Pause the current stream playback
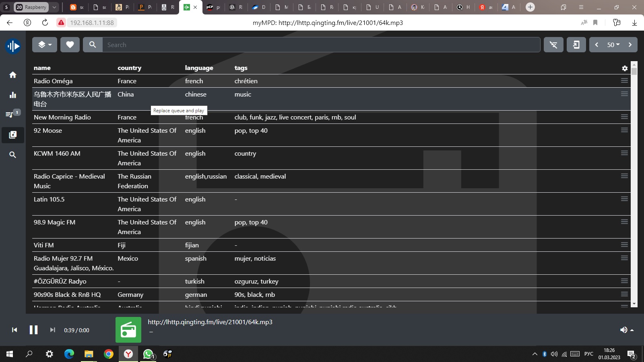The image size is (644, 362). coord(33,330)
